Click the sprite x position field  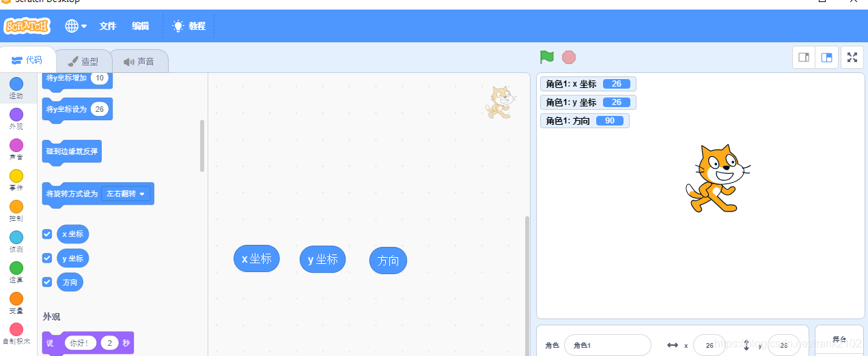pyautogui.click(x=710, y=345)
